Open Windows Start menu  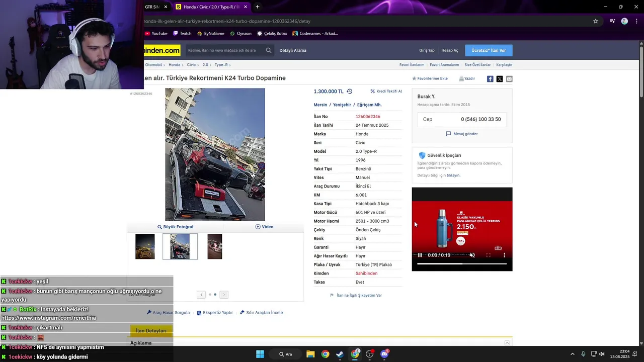point(260,354)
